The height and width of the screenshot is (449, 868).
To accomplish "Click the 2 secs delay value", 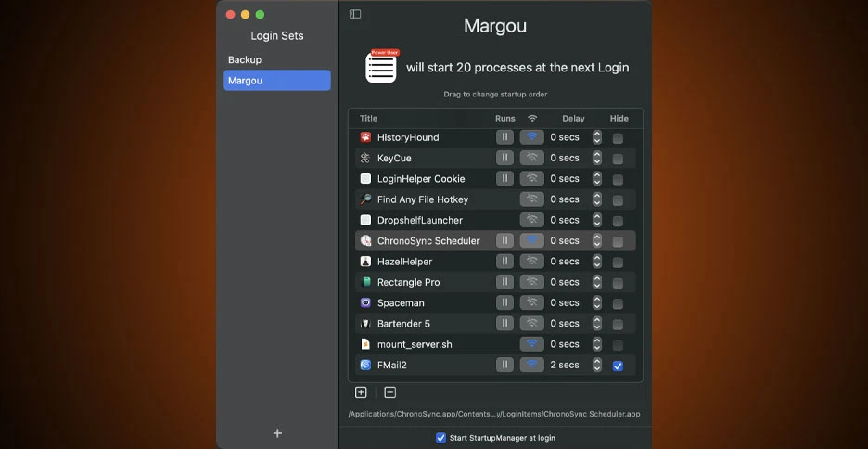I will [x=565, y=365].
